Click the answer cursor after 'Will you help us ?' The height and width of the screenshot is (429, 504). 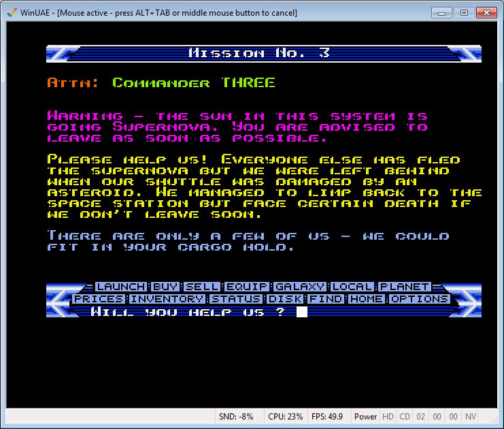tap(302, 312)
